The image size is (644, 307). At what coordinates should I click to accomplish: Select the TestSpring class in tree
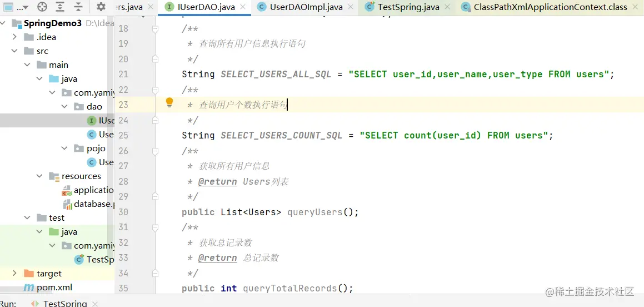point(94,260)
